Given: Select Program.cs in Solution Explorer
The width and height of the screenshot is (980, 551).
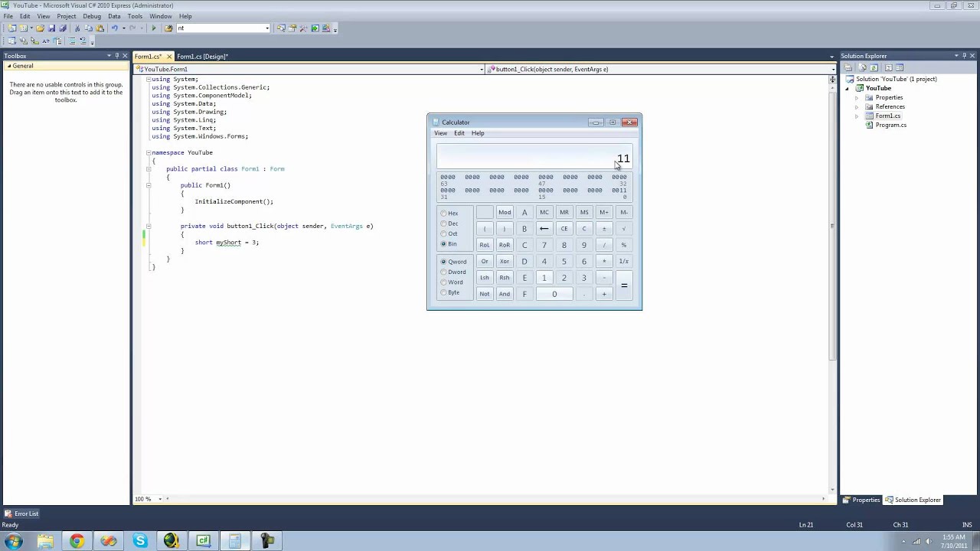Looking at the screenshot, I should 890,126.
